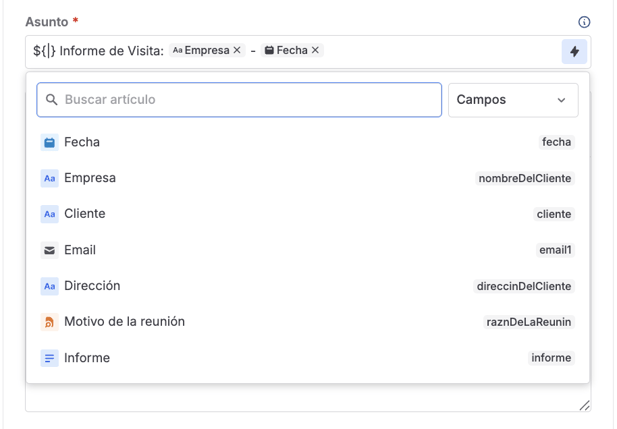Pick the Email field entry

tap(80, 250)
